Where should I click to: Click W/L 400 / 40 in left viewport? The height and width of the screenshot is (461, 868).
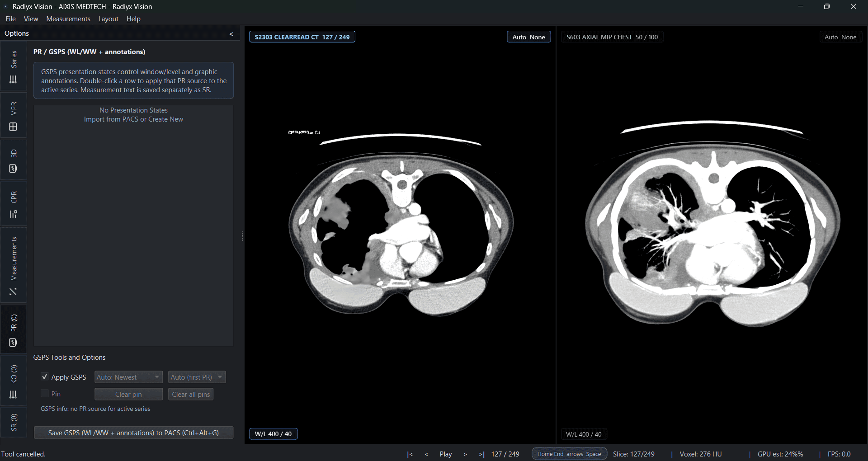[273, 434]
